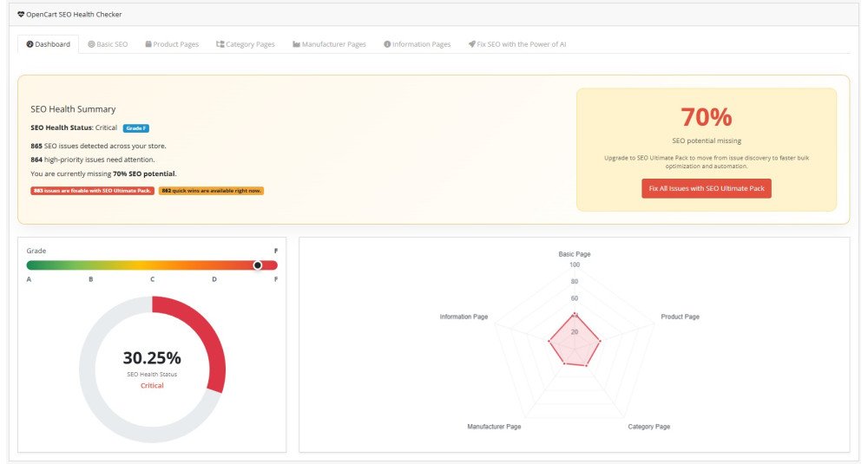This screenshot has width=868, height=464.
Task: Click the red fixable issues with SEO Ultimate Pack badge
Action: [x=92, y=190]
